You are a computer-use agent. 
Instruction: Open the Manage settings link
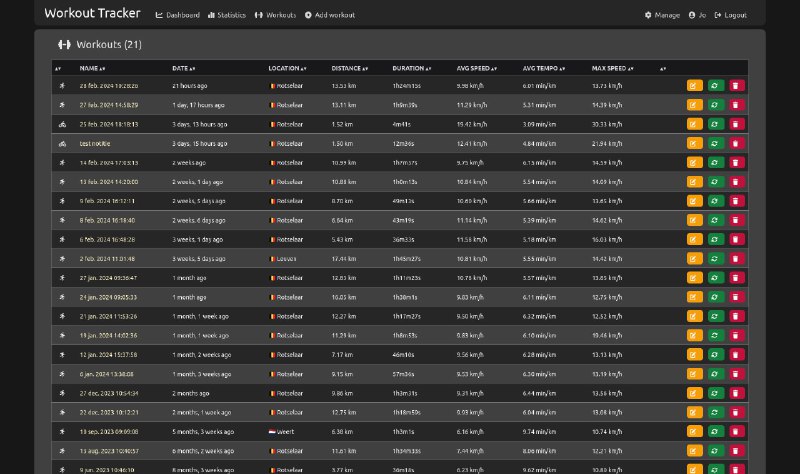662,15
